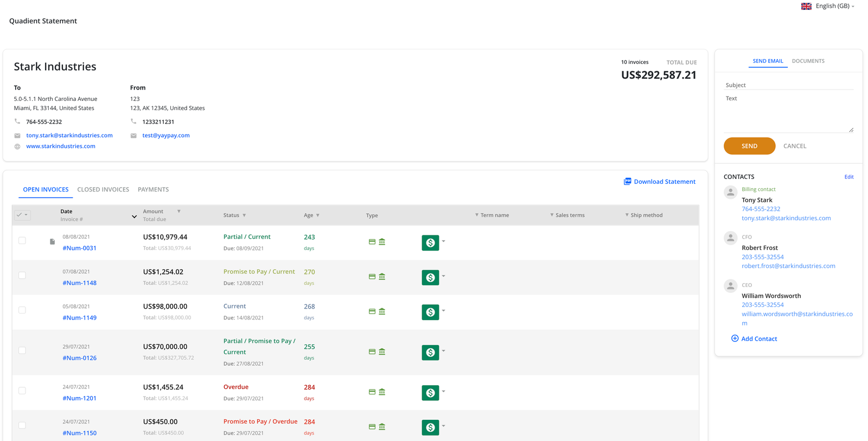This screenshot has width=868, height=441.
Task: Click bank icon in #Num-1149 row
Action: (x=382, y=311)
